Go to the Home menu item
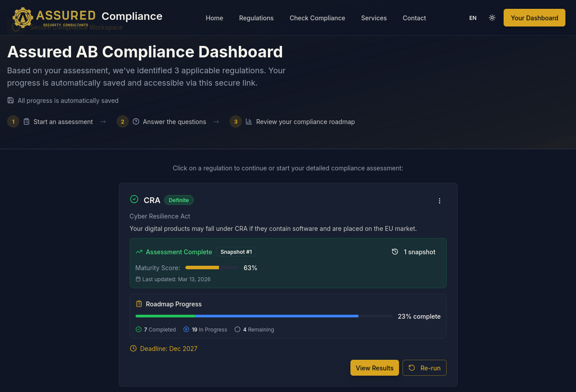 (215, 18)
